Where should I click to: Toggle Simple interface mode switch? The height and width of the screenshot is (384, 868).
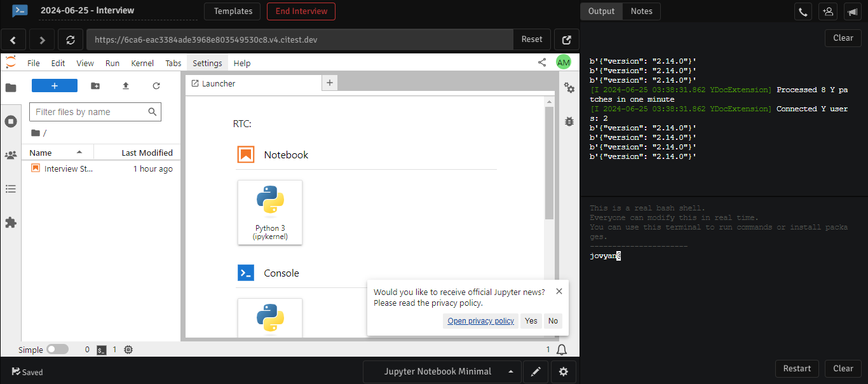[57, 350]
